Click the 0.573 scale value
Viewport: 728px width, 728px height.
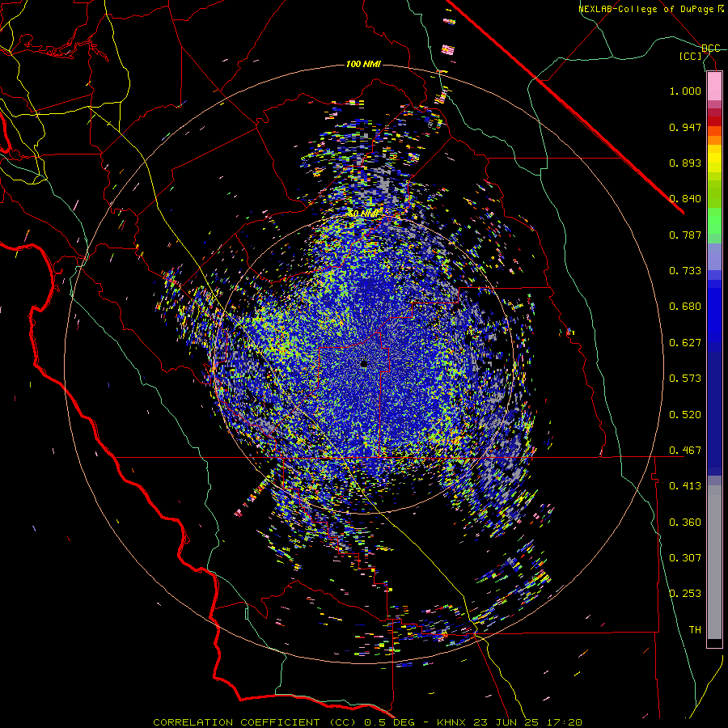(685, 379)
